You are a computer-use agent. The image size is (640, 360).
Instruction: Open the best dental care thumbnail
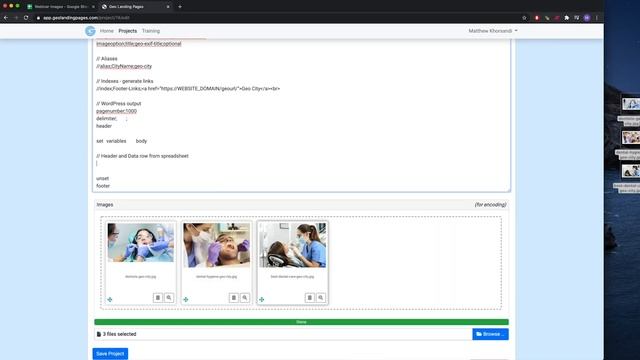point(292,245)
